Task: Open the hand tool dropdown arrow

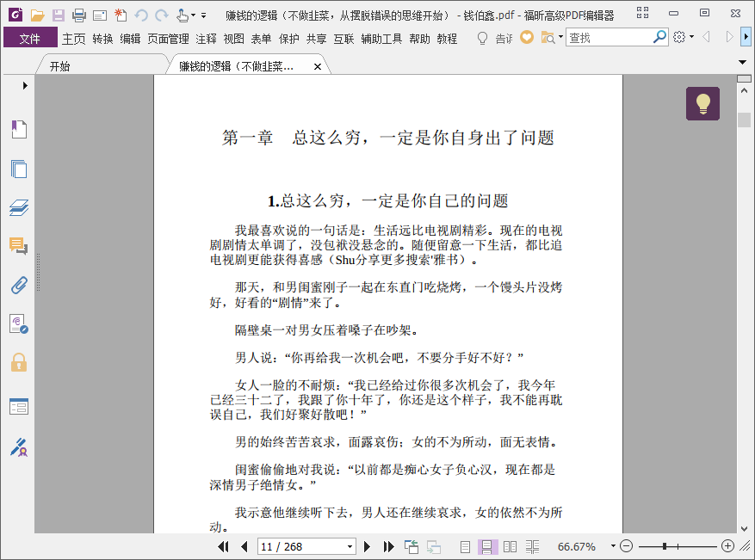Action: [193, 15]
